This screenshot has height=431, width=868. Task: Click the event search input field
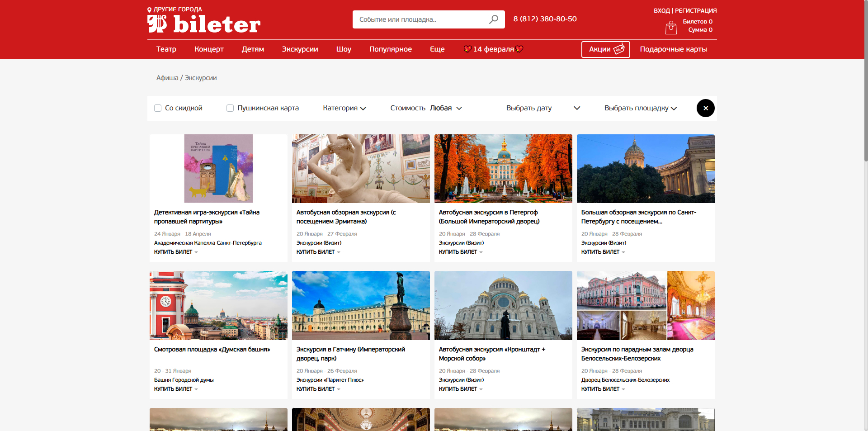(x=420, y=19)
